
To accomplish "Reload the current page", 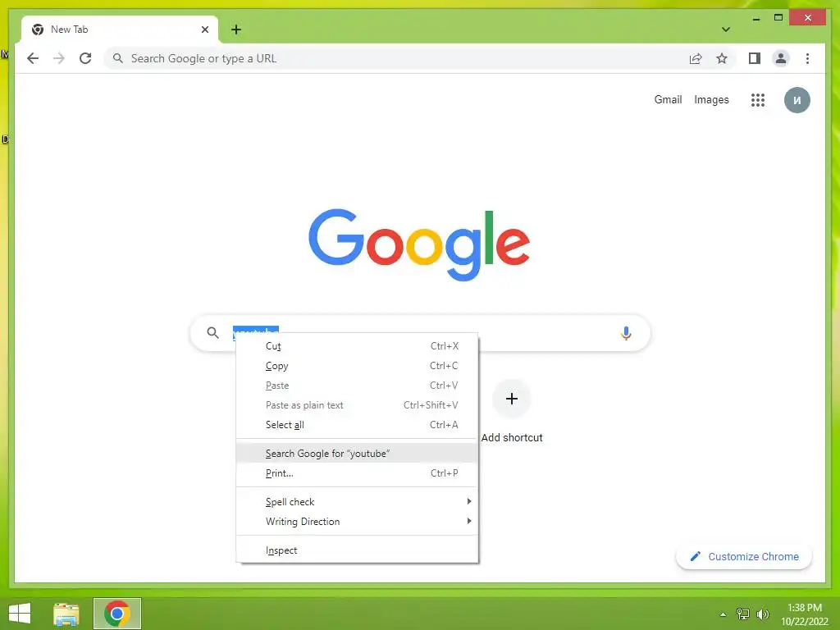I will (85, 58).
